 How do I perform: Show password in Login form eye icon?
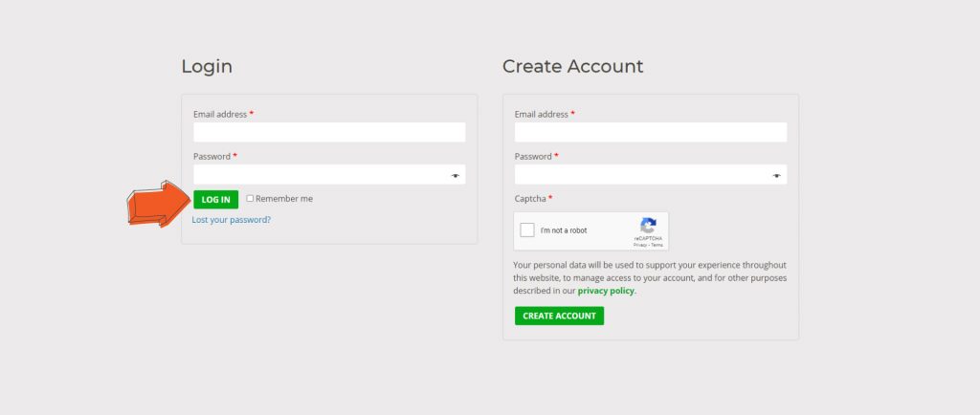456,176
